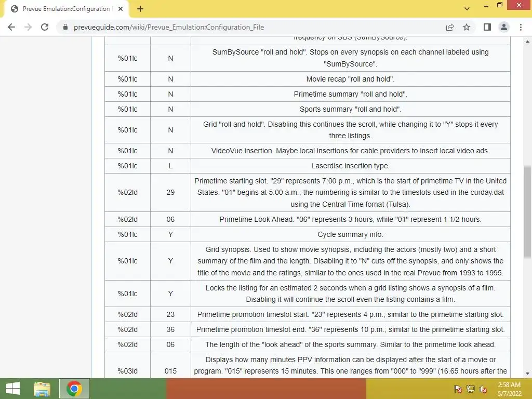Click the value "29" cell

(x=170, y=192)
